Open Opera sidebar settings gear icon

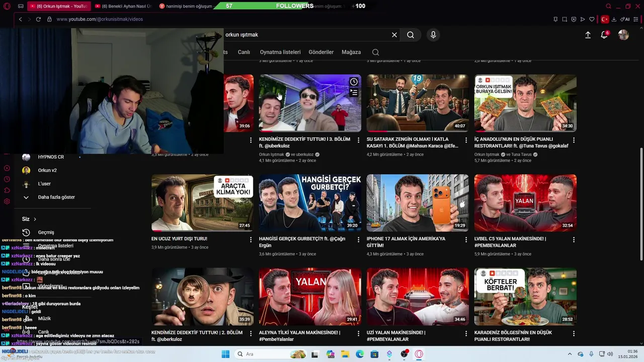click(7, 202)
